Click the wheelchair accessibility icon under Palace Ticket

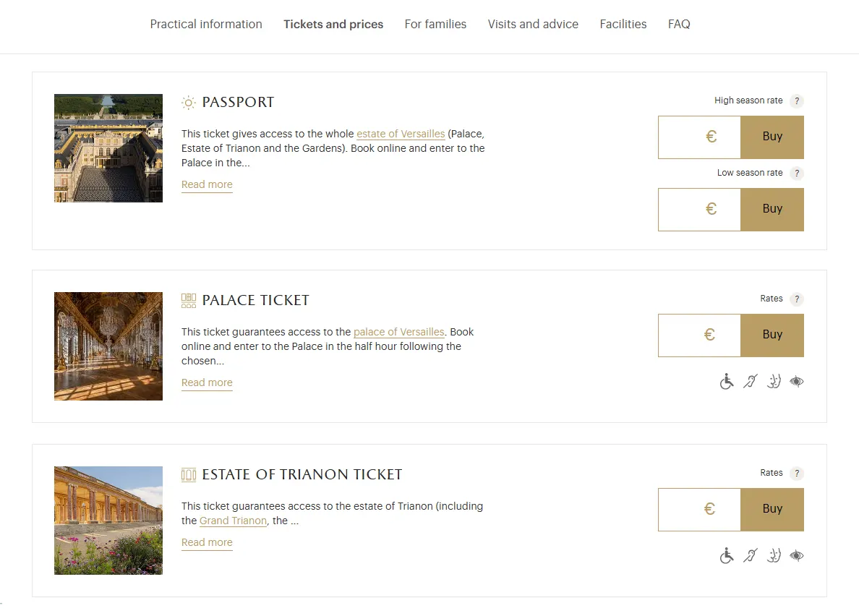tap(727, 382)
